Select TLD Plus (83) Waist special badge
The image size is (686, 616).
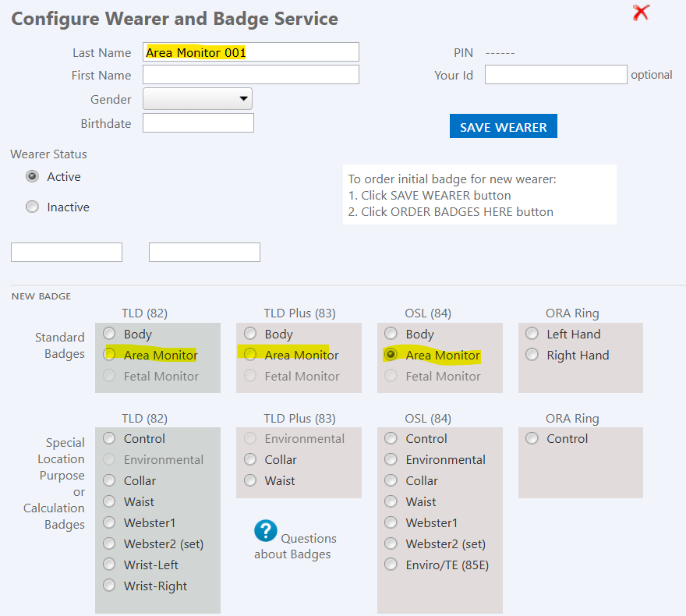[x=250, y=481]
